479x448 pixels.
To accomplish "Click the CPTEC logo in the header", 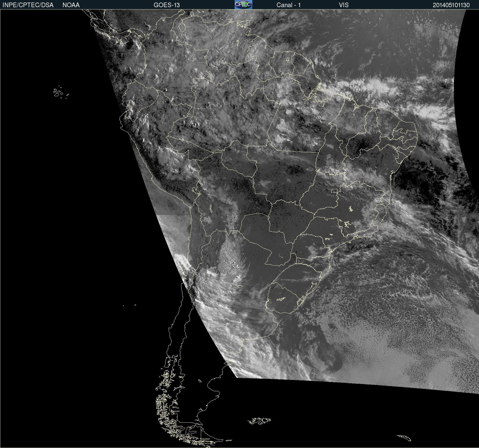I will click(243, 5).
